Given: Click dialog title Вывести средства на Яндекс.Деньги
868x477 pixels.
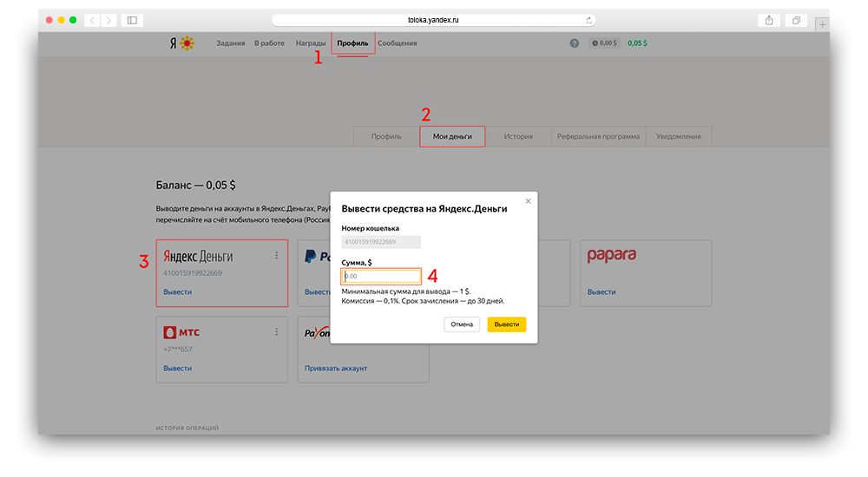Looking at the screenshot, I should [424, 209].
